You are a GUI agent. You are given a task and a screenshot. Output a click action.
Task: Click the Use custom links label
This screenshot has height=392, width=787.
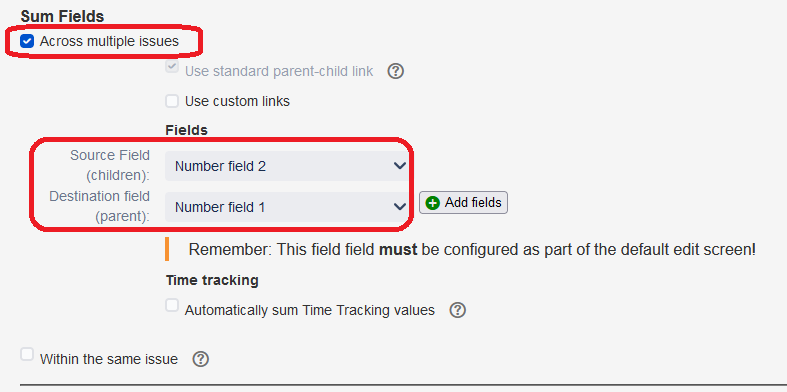237,101
